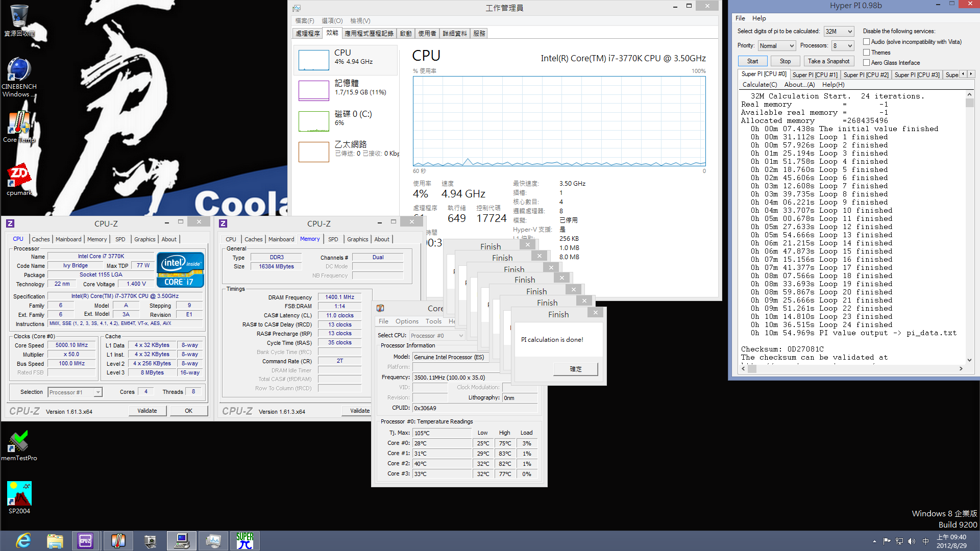Open Task Manager Startup (啟動) tab
980x551 pixels.
point(405,34)
